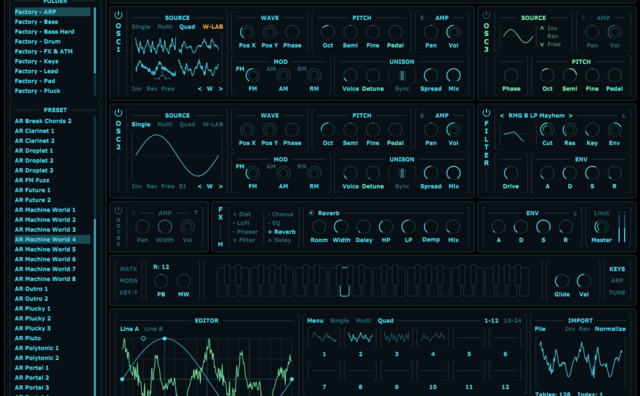The width and height of the screenshot is (640, 396).
Task: Enable the Chorus effect in FX list
Action: (280, 214)
